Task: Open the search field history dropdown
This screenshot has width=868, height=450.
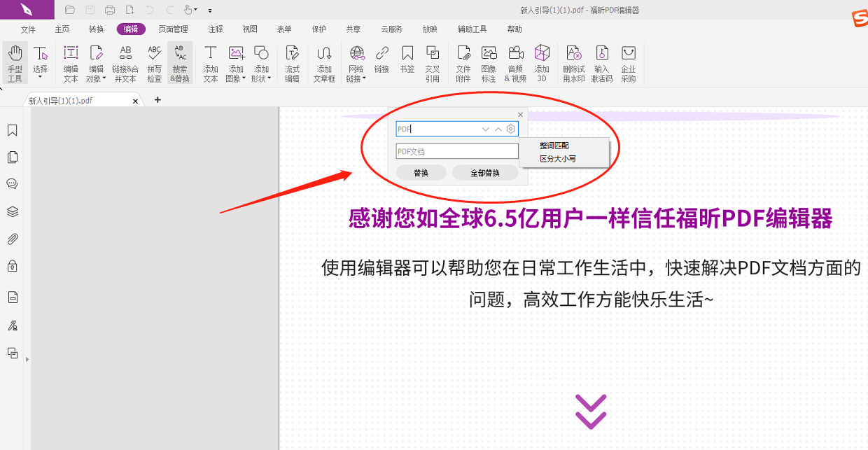Action: pos(485,129)
